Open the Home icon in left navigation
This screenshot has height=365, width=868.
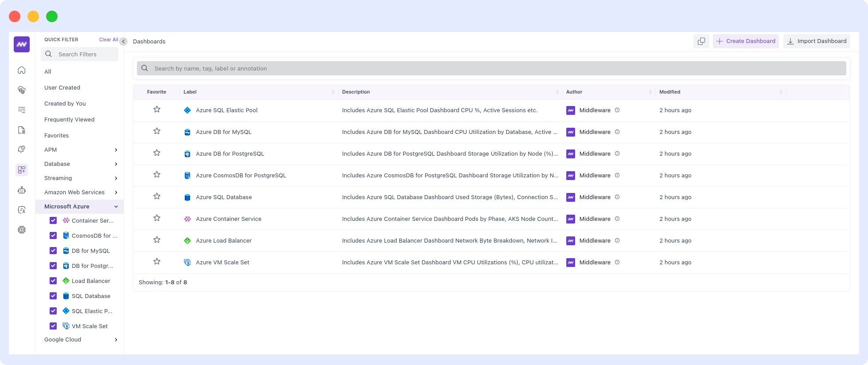[x=22, y=70]
